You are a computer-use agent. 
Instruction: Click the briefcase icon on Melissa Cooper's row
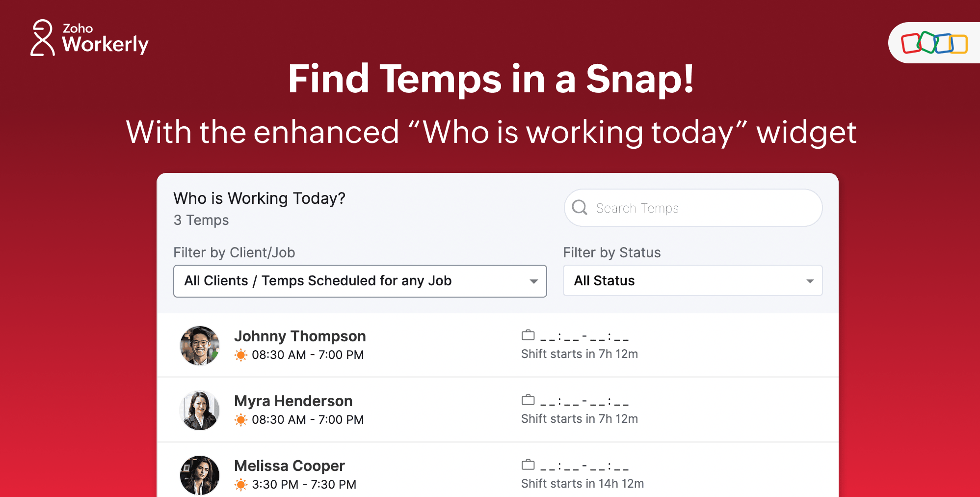tap(528, 464)
